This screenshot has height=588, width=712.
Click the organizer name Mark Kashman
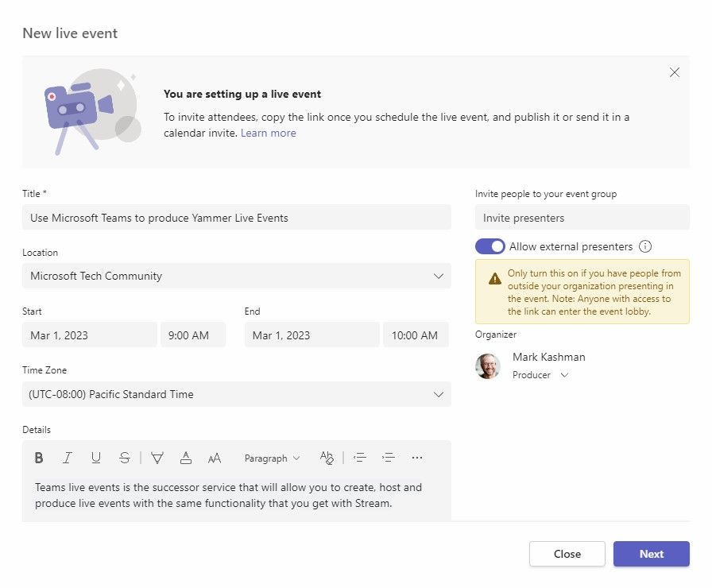(549, 357)
